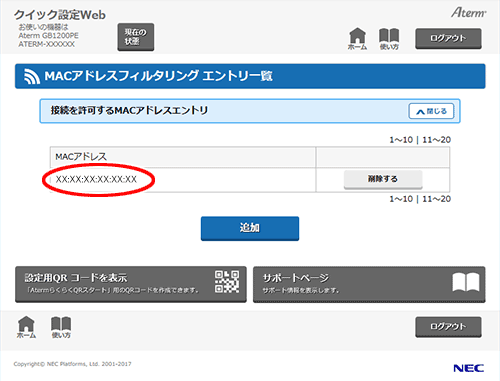Image resolution: width=500 pixels, height=381 pixels.
Task: Open 使い方 icon in footer
Action: pyautogui.click(x=61, y=327)
